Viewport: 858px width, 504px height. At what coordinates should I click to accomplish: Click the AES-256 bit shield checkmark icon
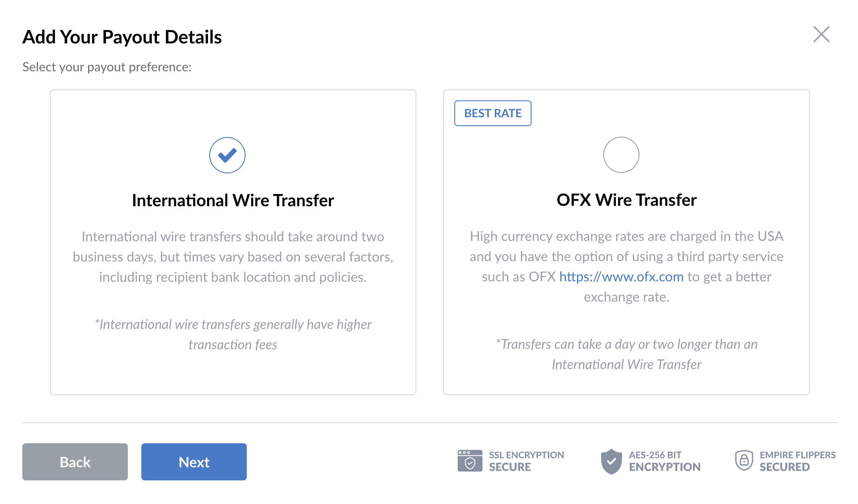click(x=611, y=461)
